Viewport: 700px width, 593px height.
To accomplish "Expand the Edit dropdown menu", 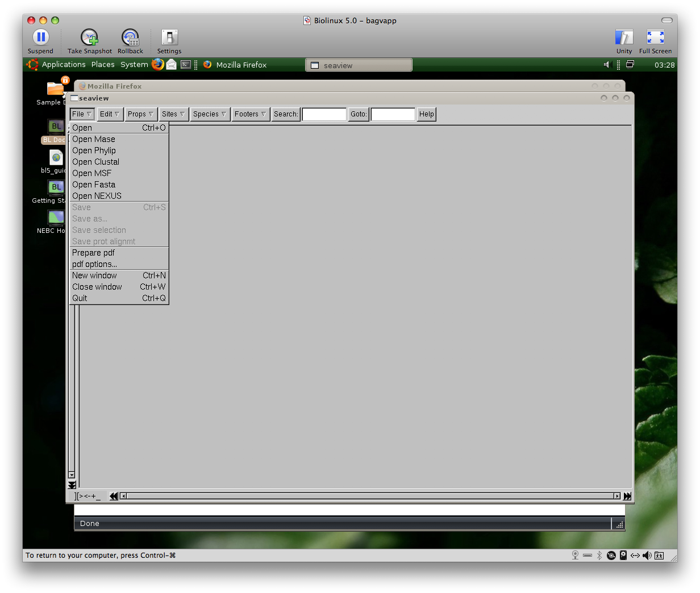I will click(x=110, y=114).
